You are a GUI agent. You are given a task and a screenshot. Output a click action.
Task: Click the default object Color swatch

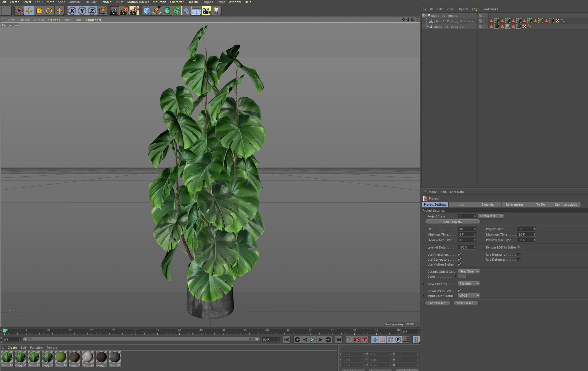462,276
